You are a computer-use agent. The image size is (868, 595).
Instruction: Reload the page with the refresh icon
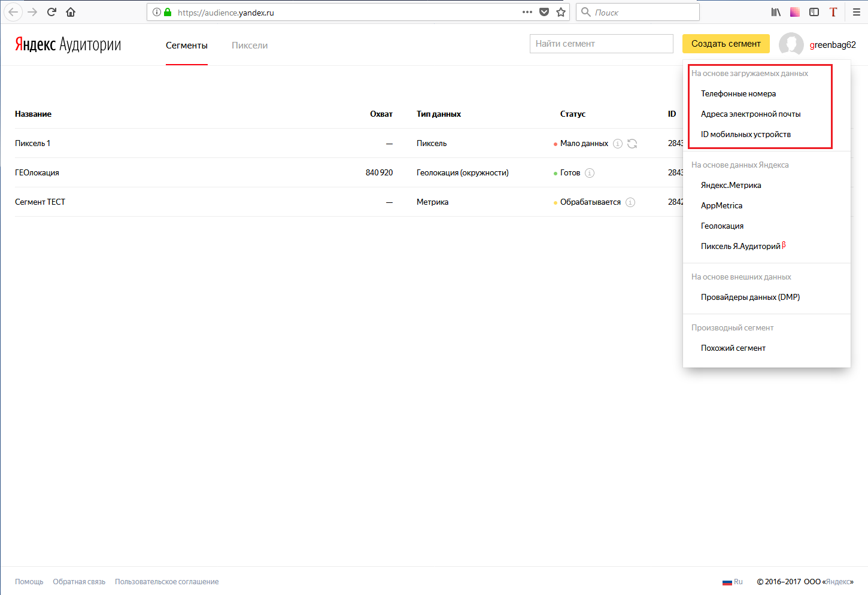[x=51, y=12]
